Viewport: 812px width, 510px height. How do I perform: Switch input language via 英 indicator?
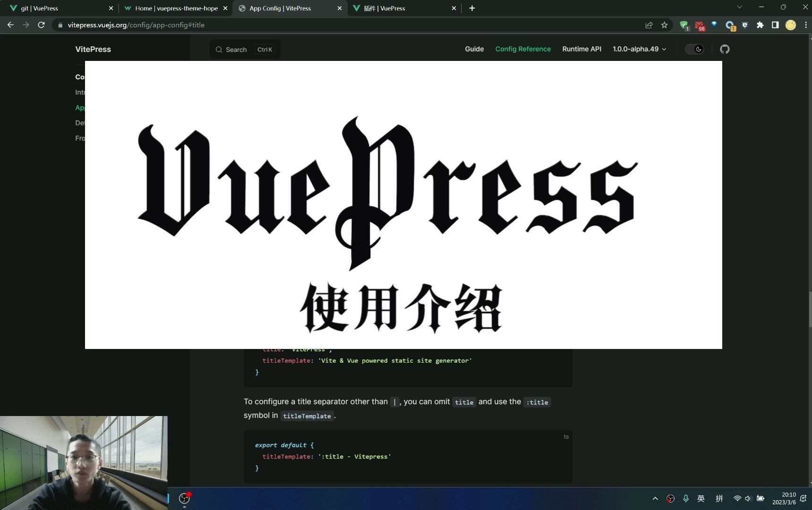701,498
